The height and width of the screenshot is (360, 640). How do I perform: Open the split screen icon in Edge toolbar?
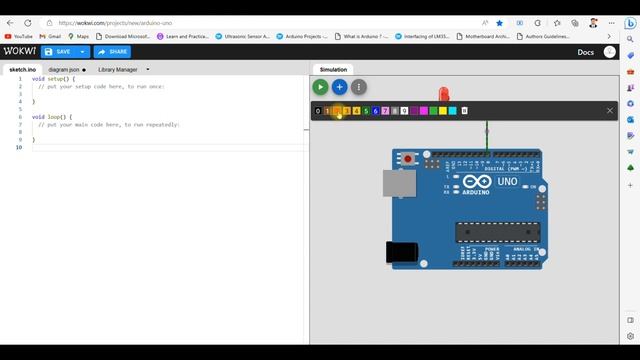[x=520, y=23]
